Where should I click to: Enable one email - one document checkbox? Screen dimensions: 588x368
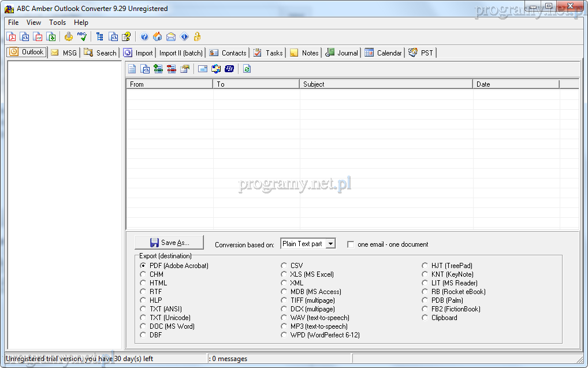point(351,244)
